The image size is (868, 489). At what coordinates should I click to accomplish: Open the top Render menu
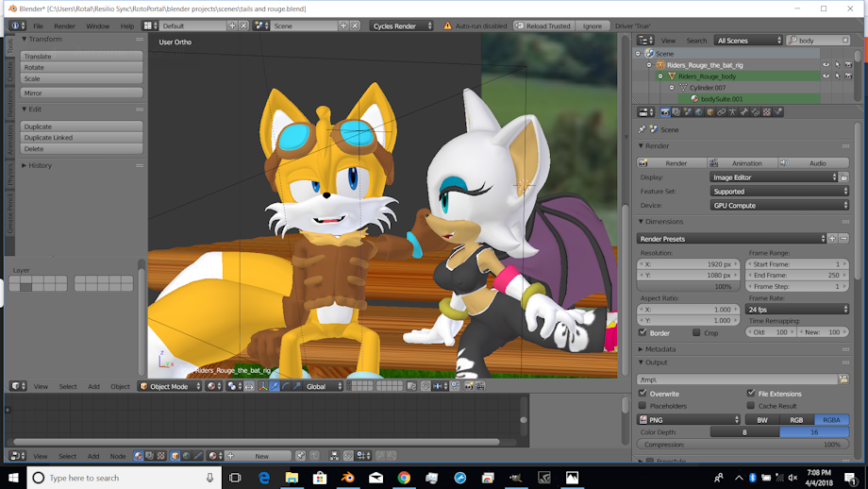pyautogui.click(x=64, y=26)
